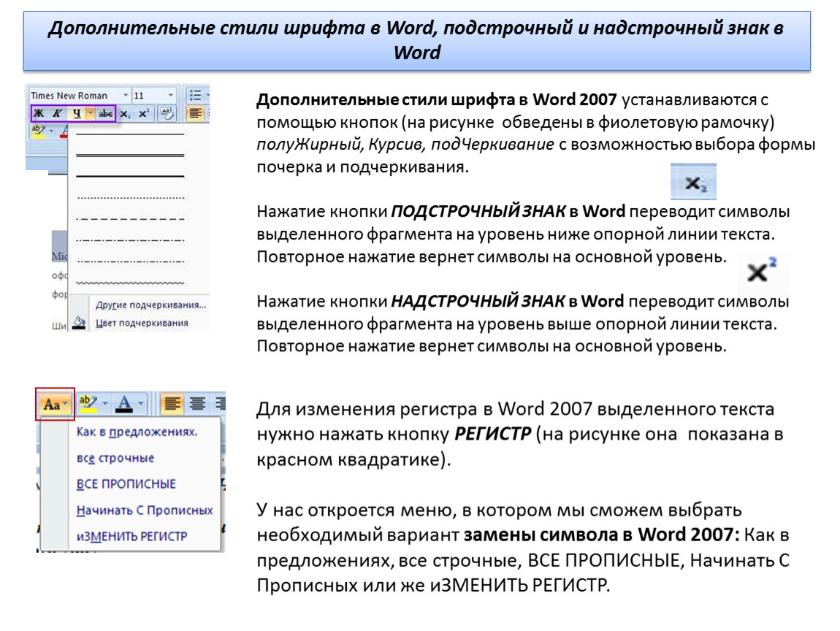Select Как в предложениях case option
Viewport: 840px width, 631px height.
click(x=137, y=432)
